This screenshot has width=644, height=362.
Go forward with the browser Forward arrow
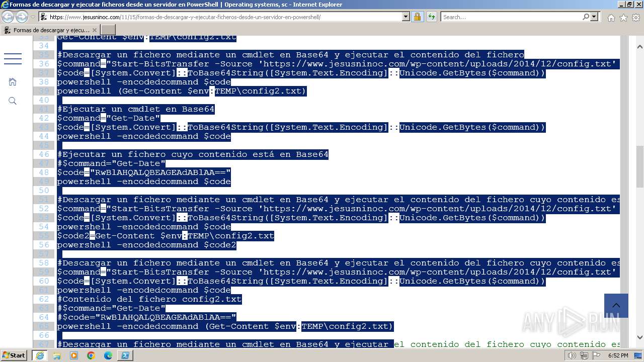[22, 17]
